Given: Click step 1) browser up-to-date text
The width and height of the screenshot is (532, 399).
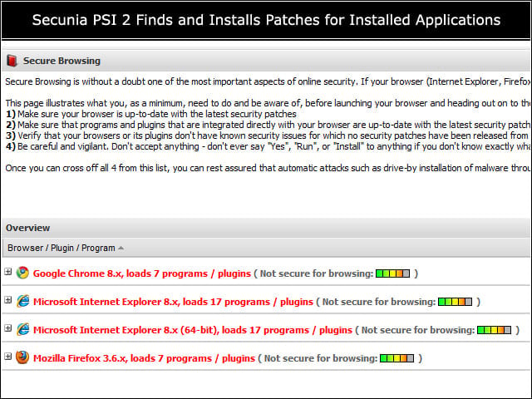Looking at the screenshot, I should click(151, 114).
